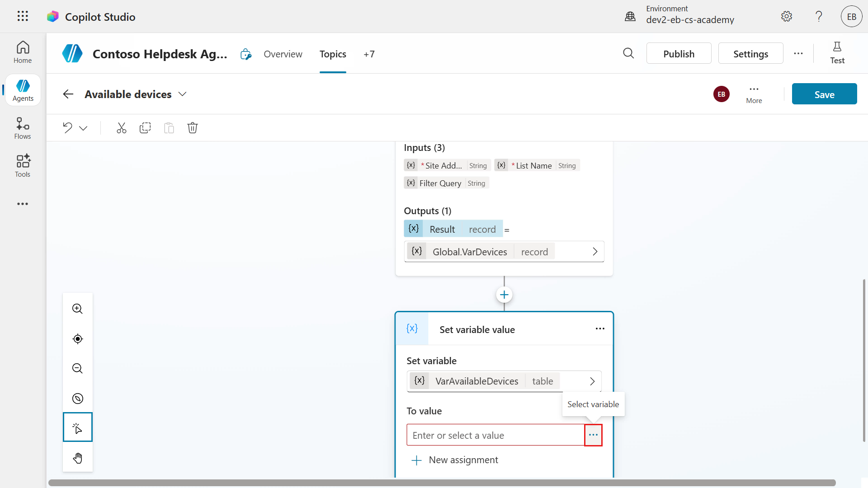This screenshot has height=488, width=868.
Task: Select the Filter Query input chip
Action: click(x=446, y=183)
